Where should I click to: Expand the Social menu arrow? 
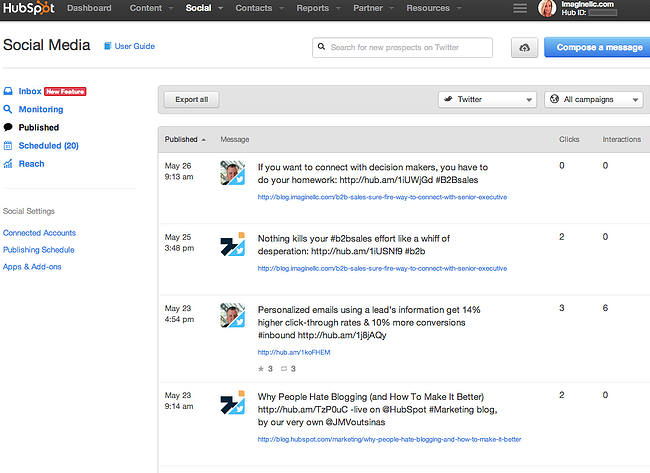tap(220, 8)
